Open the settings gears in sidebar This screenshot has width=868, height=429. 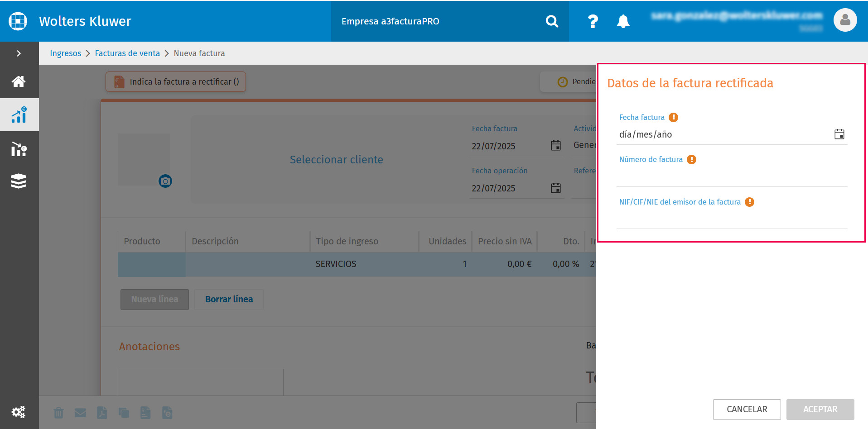point(19,412)
